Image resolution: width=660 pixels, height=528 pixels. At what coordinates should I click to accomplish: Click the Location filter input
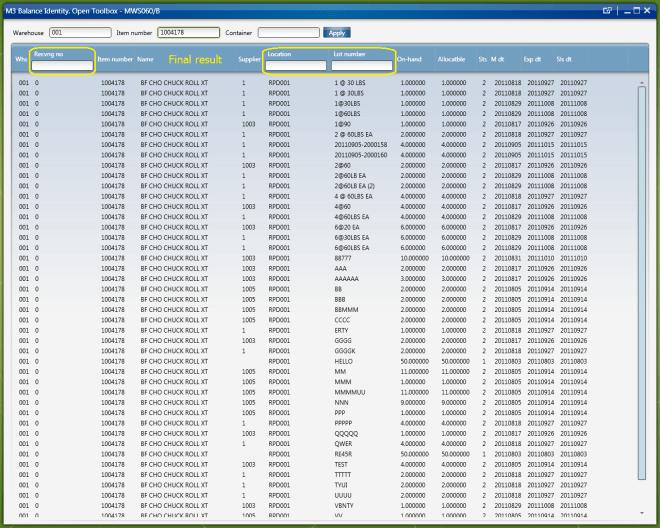(296, 66)
